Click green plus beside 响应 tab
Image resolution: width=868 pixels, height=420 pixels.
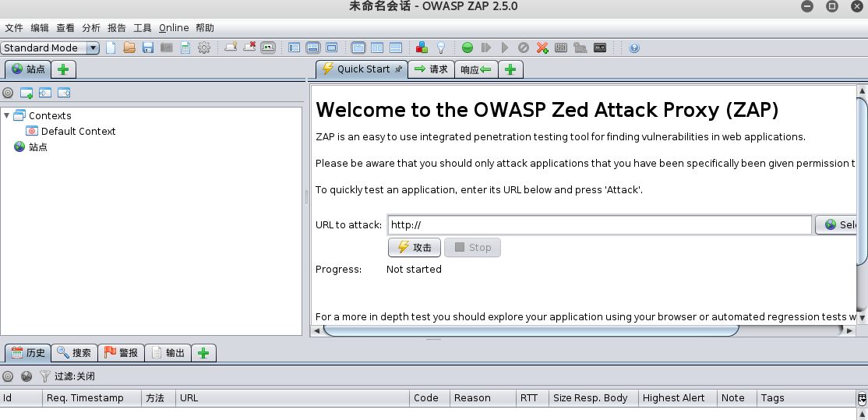(510, 69)
